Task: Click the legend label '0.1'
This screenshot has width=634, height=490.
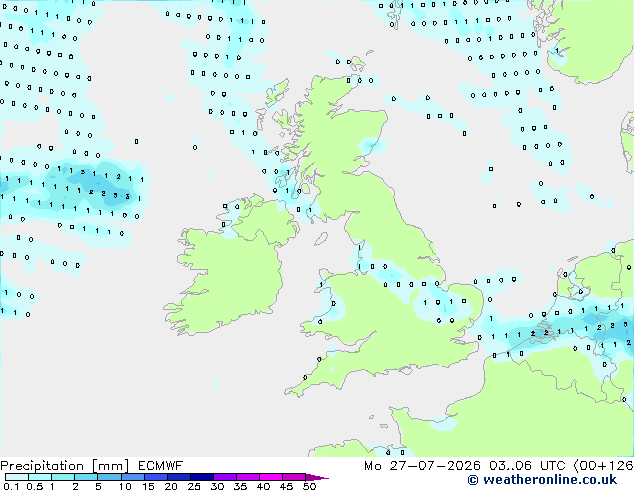Action: point(11,486)
